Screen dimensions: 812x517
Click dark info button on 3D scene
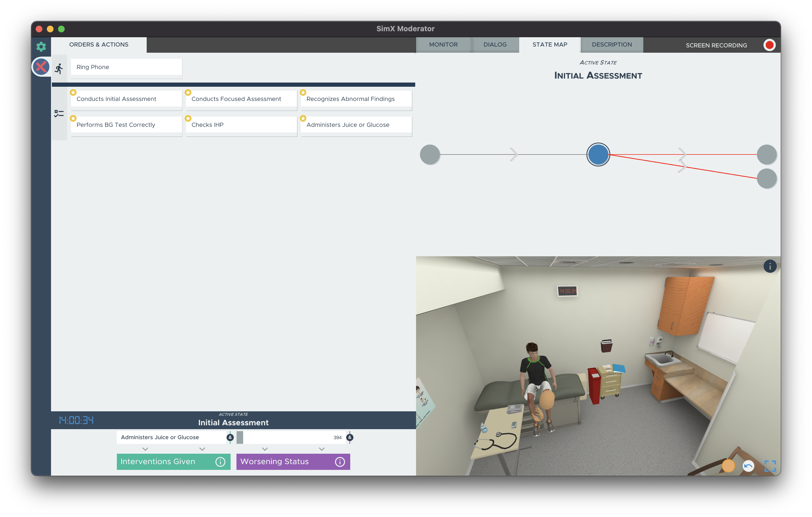[770, 266]
